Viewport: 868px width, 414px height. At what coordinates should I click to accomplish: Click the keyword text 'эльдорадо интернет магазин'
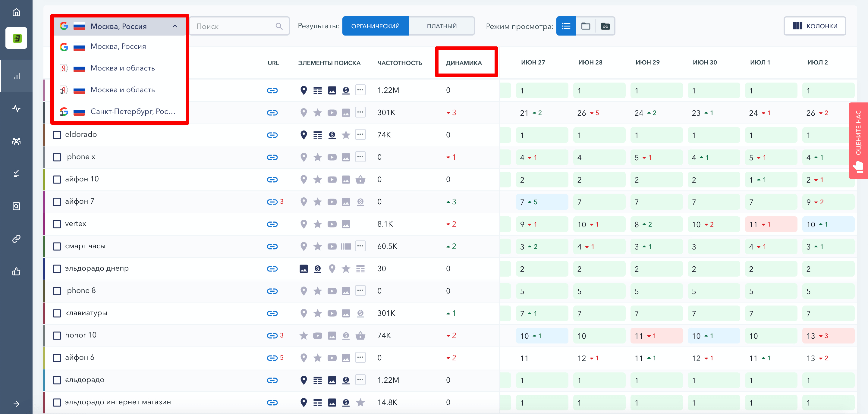click(x=118, y=402)
